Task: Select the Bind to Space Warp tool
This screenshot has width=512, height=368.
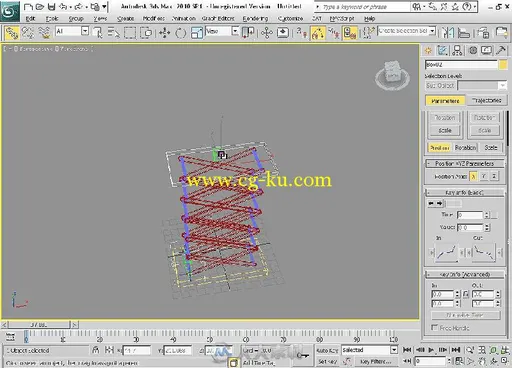Action: click(x=44, y=33)
